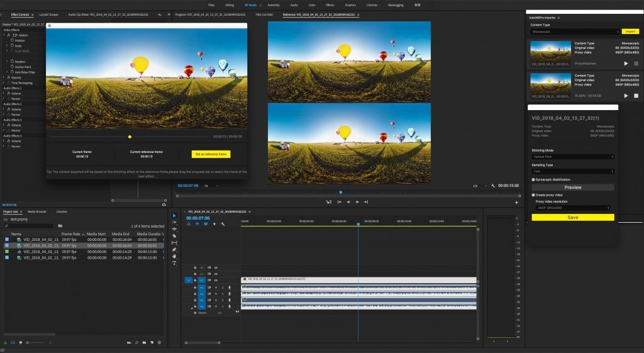Select the Hand tool
The image size is (644, 353).
click(x=174, y=256)
